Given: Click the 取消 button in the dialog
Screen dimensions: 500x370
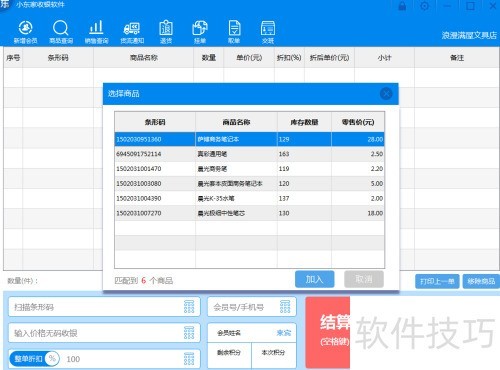Looking at the screenshot, I should (364, 279).
